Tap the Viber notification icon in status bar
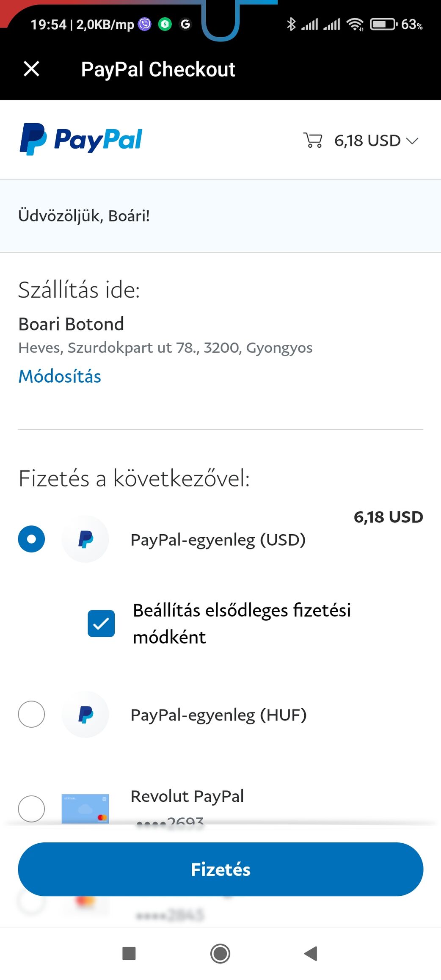The image size is (441, 980). 145,24
